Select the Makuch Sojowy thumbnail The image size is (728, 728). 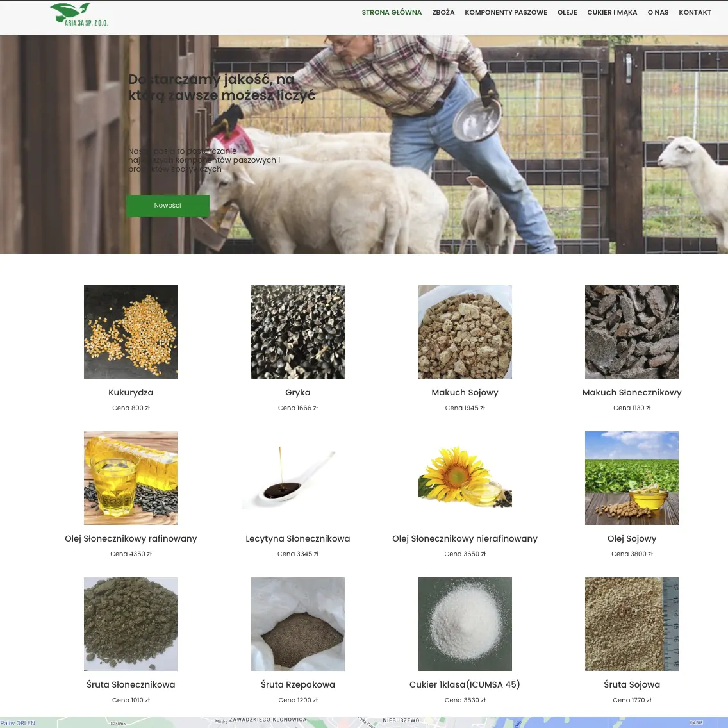(x=465, y=332)
